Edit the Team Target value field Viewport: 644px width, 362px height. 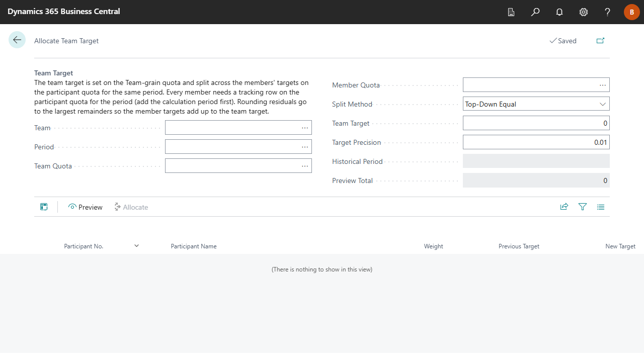point(536,123)
